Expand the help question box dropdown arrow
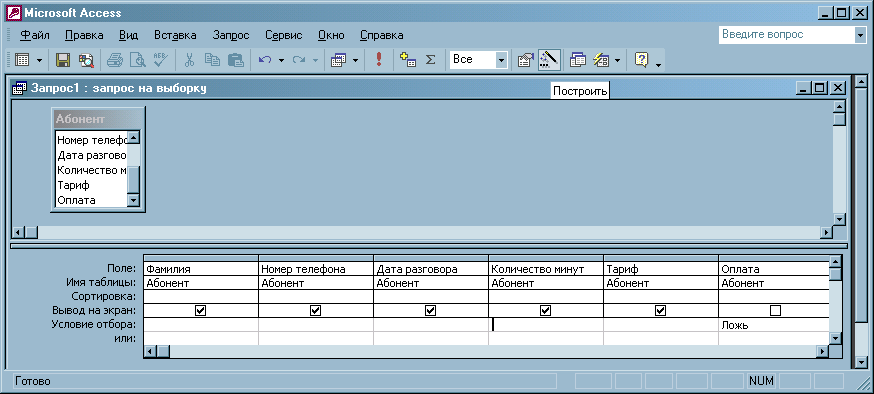Screen dimensions: 874x394 [860, 35]
